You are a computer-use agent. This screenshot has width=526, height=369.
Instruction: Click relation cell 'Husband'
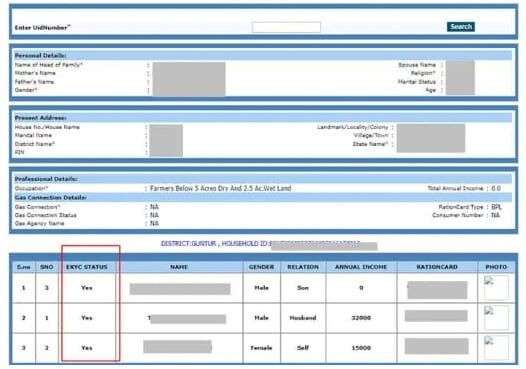303,318
